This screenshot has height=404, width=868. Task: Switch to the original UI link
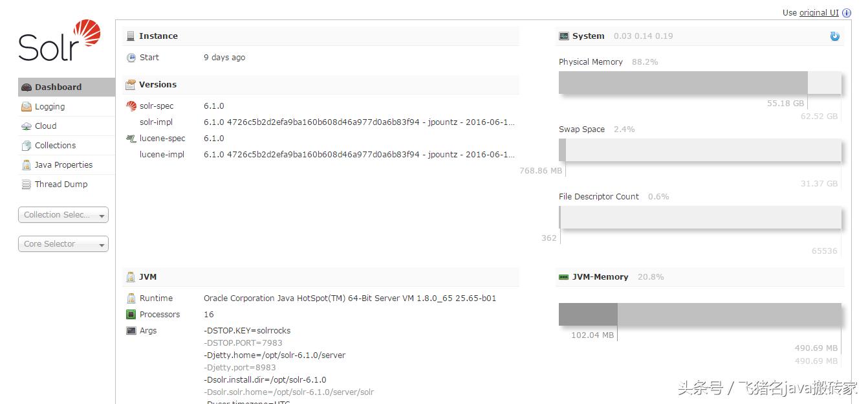[819, 13]
